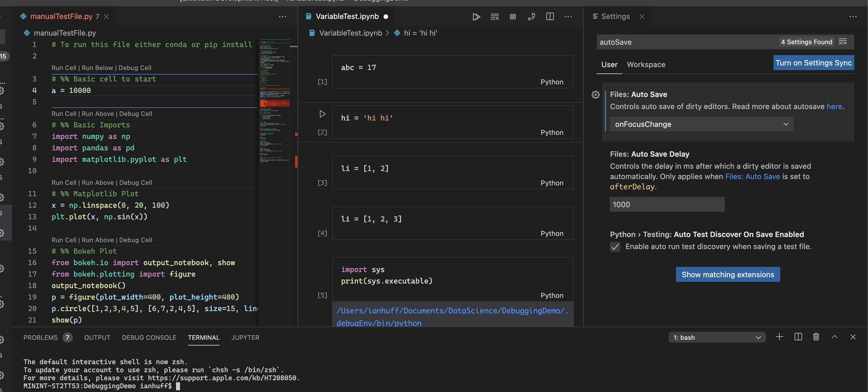Open the DEBUG CONSOLE panel tab
868x392 pixels.
[x=149, y=337]
